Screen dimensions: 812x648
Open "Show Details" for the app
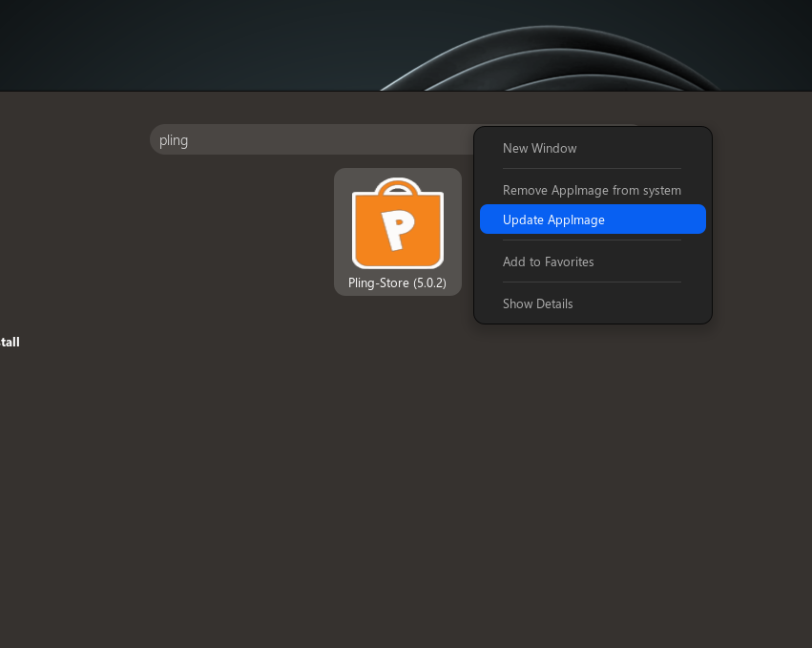click(x=538, y=303)
